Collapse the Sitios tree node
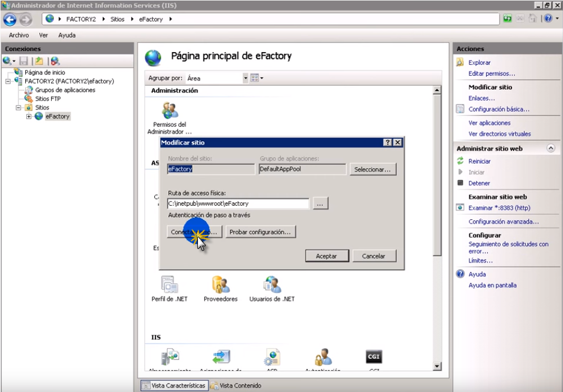This screenshot has width=563, height=392. tap(20, 108)
